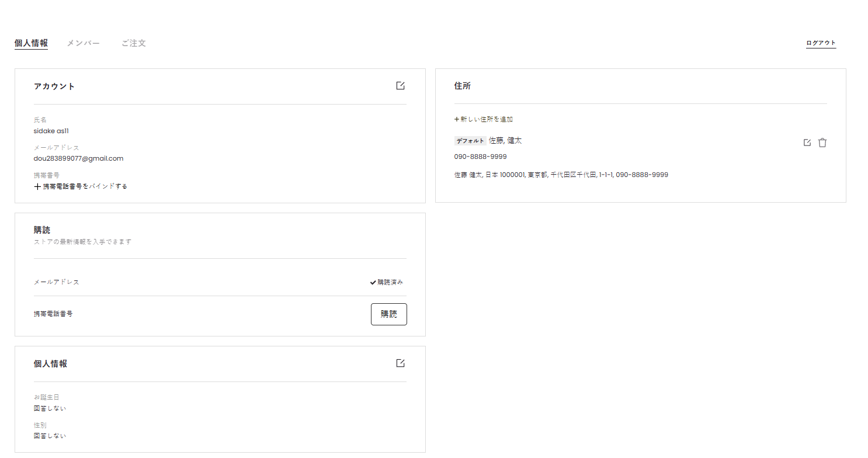Log out using the ログアウト link
868x458 pixels.
pos(821,43)
